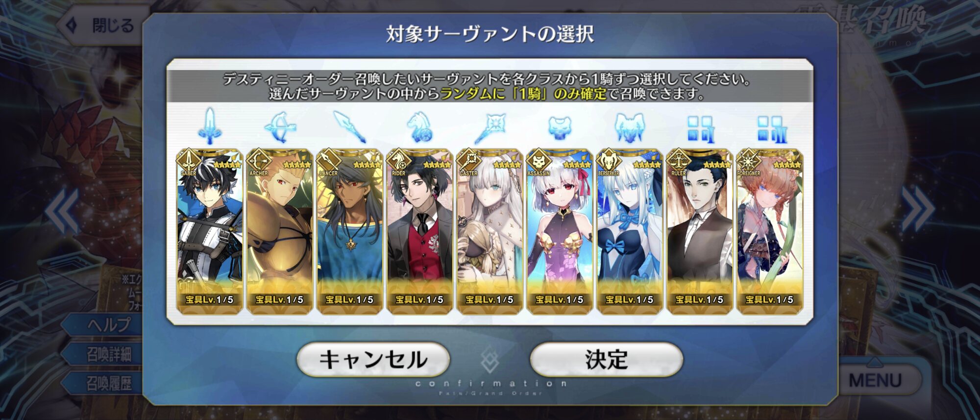This screenshot has width=980, height=420.
Task: Choose the SABER servant card
Action: pos(210,231)
